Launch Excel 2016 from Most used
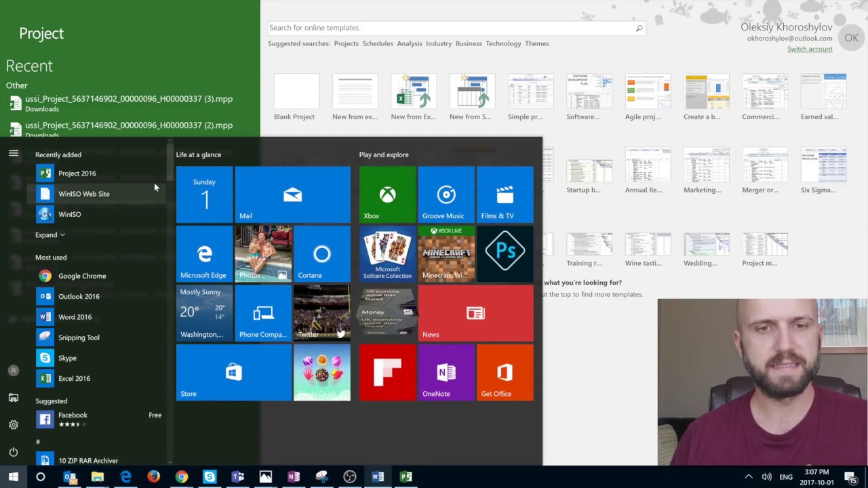 pyautogui.click(x=98, y=378)
